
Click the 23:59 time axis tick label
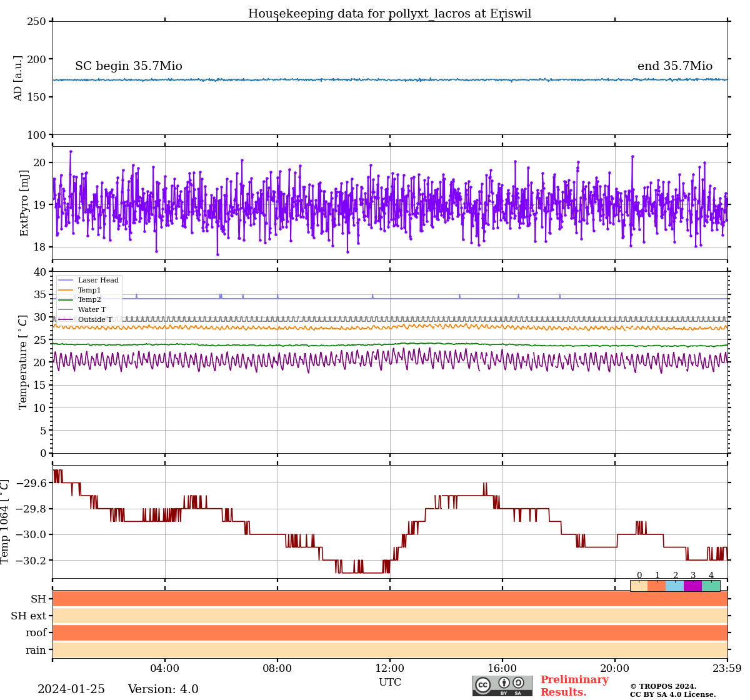[x=727, y=669]
